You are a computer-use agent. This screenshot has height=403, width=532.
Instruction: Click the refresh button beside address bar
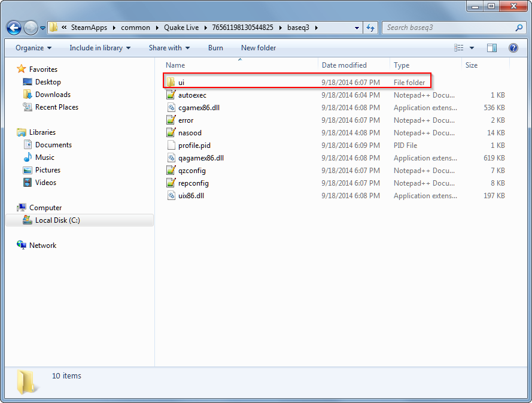pos(370,28)
